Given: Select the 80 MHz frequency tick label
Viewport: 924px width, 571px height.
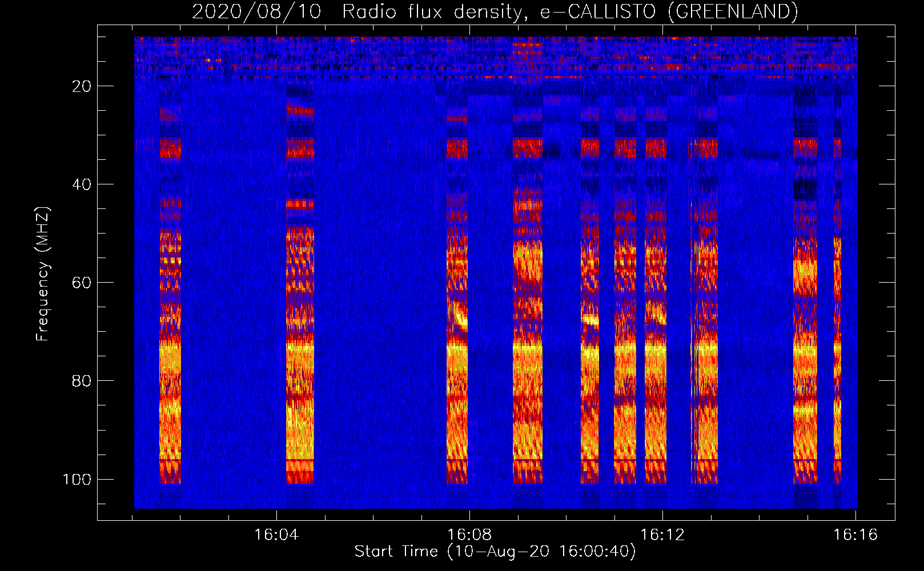Looking at the screenshot, I should tap(82, 381).
